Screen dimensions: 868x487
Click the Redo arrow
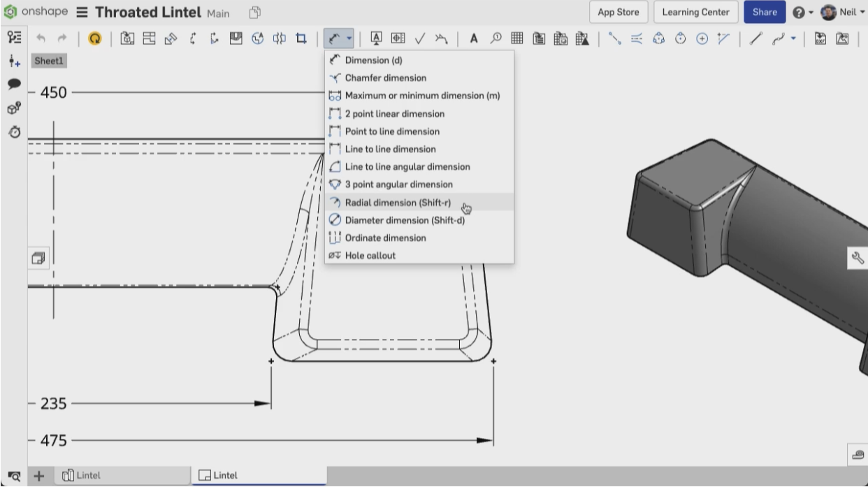(x=62, y=38)
